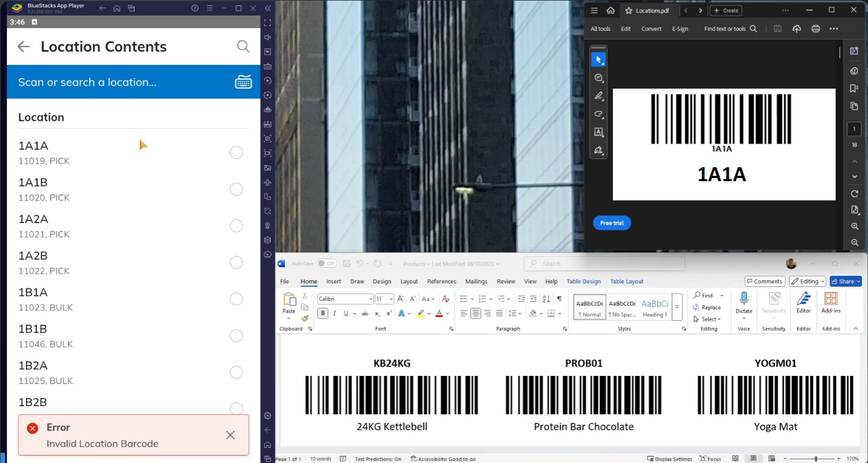Open the Table Design ribbon tab
This screenshot has width=868, height=463.
tap(584, 281)
